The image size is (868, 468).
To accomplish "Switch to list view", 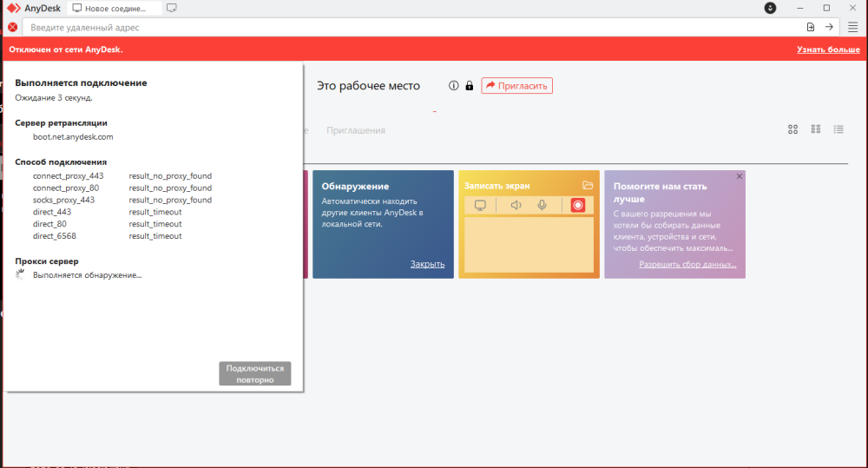I will (838, 129).
